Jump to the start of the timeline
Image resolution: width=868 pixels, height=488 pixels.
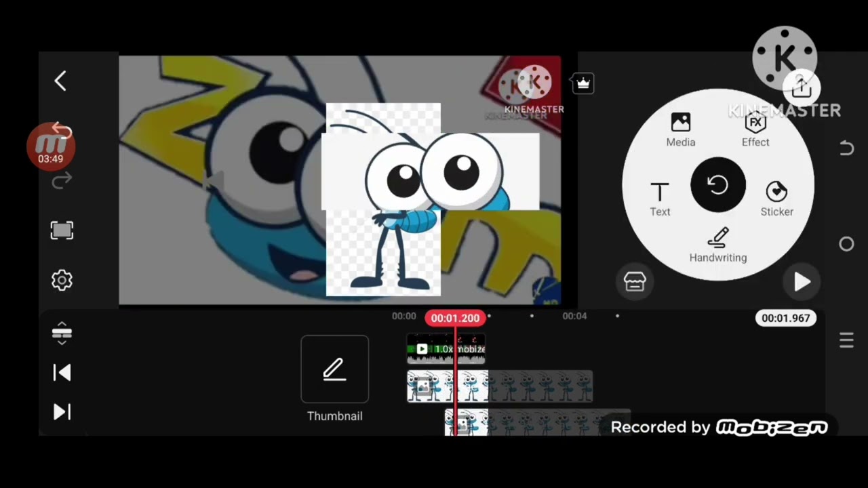(62, 372)
